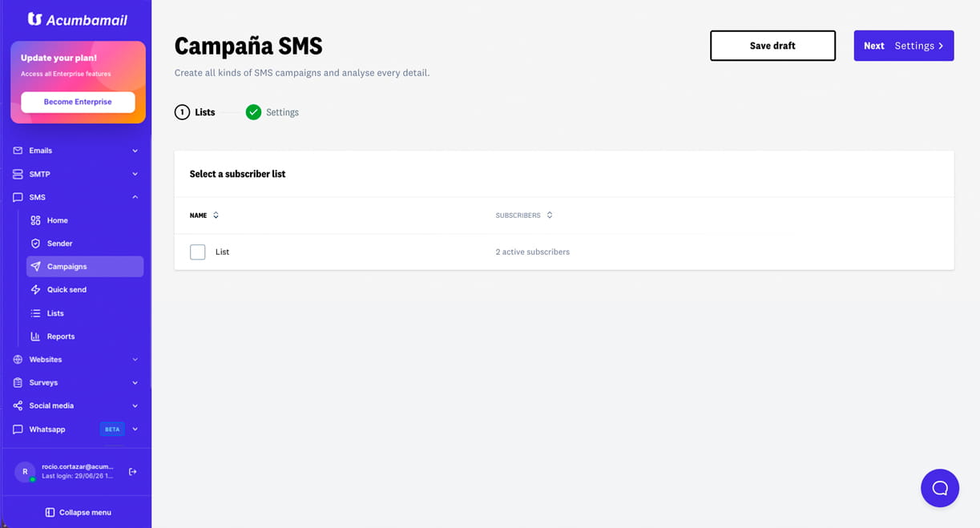The width and height of the screenshot is (980, 528).
Task: Open SMS Reports bar chart icon
Action: pyautogui.click(x=35, y=337)
